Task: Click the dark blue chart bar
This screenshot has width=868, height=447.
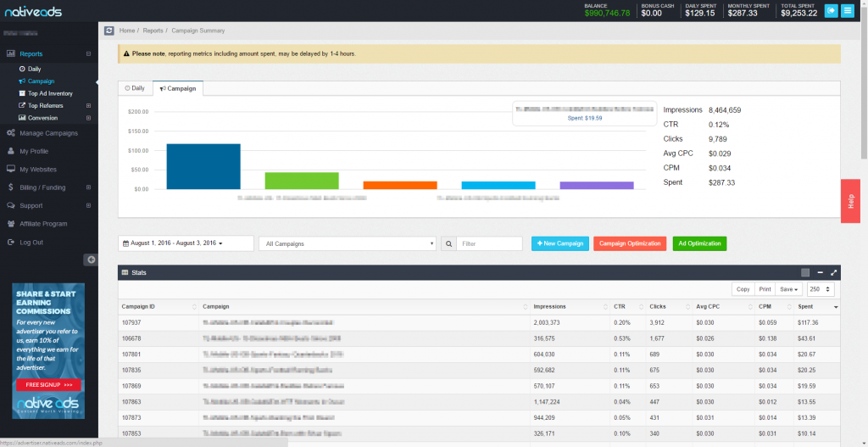Action: [x=203, y=167]
